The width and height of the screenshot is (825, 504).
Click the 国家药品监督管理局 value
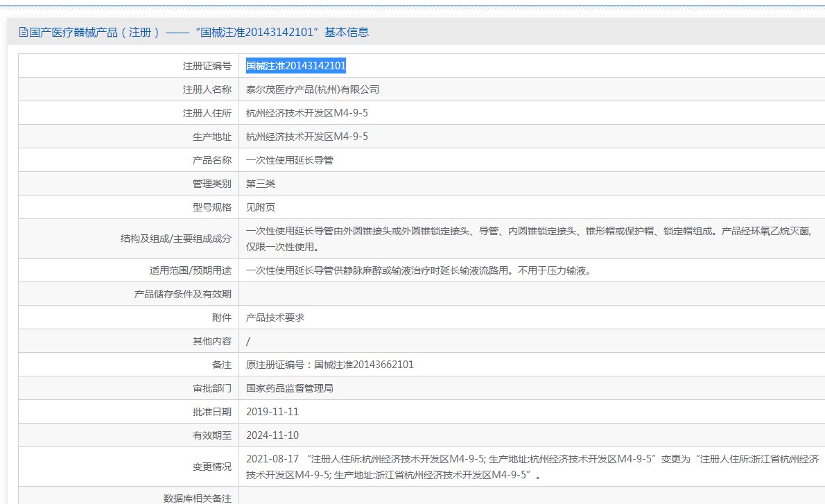coord(289,388)
